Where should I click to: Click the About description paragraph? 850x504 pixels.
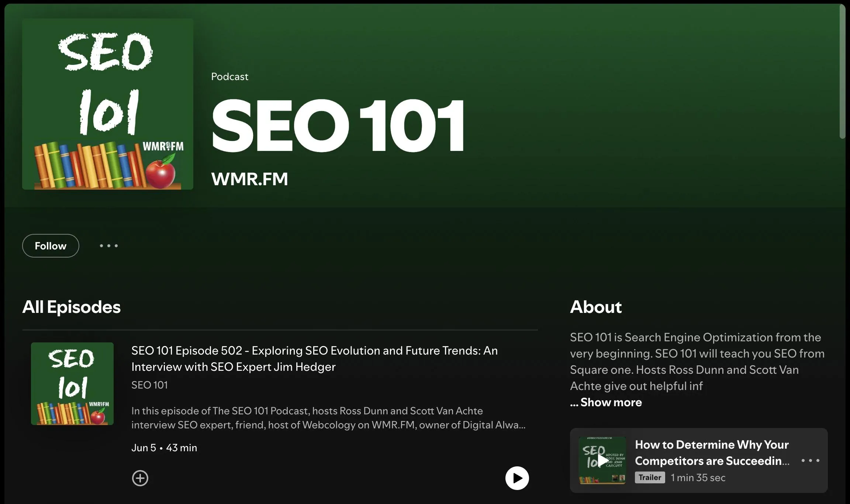(x=697, y=362)
